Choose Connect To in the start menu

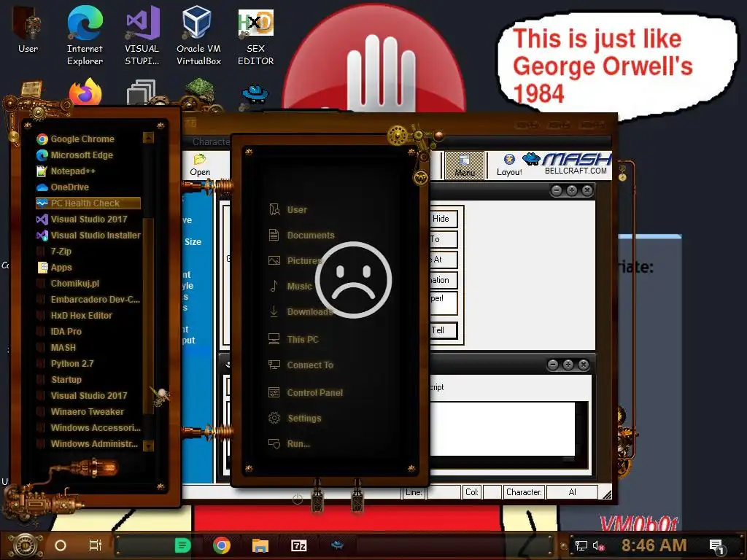(x=301, y=365)
